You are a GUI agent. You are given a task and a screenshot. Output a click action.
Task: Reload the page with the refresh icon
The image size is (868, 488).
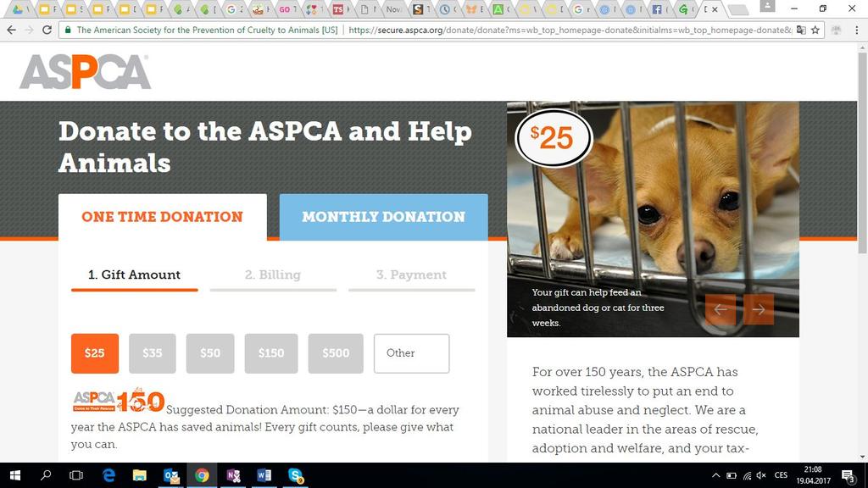click(x=47, y=30)
